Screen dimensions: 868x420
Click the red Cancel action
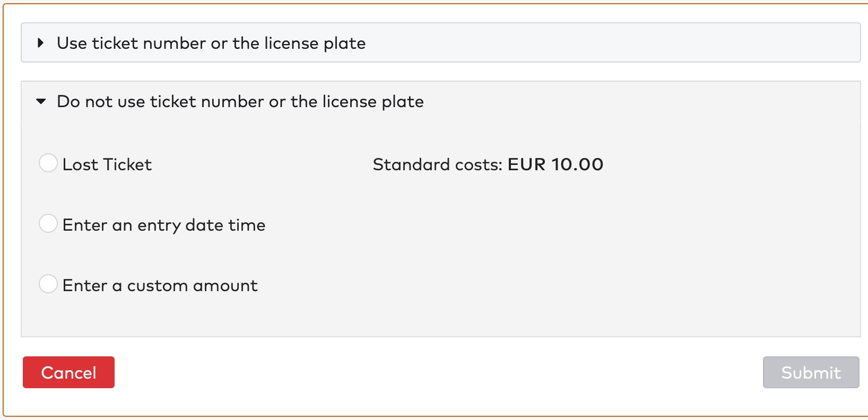pos(68,372)
